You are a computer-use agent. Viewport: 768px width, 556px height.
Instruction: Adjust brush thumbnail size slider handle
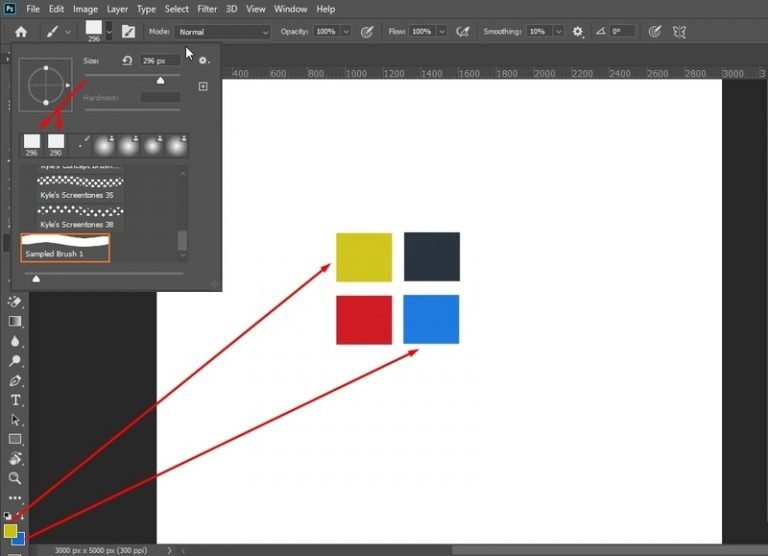click(x=36, y=279)
